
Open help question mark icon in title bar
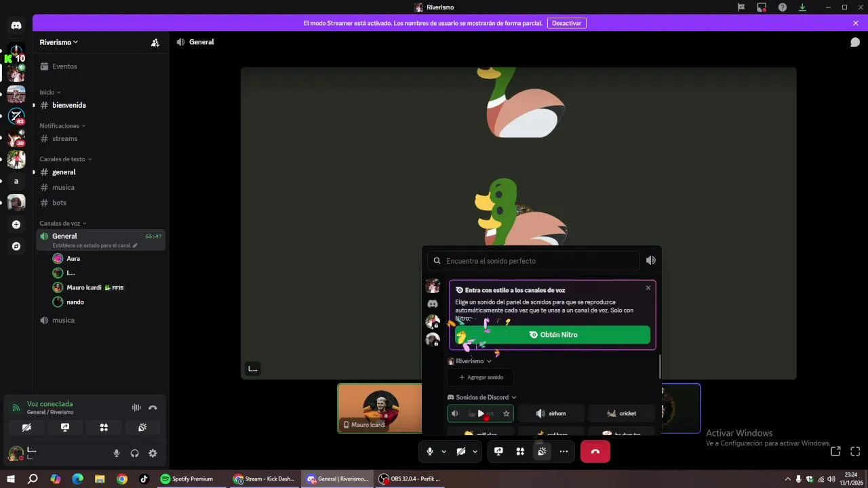[783, 7]
